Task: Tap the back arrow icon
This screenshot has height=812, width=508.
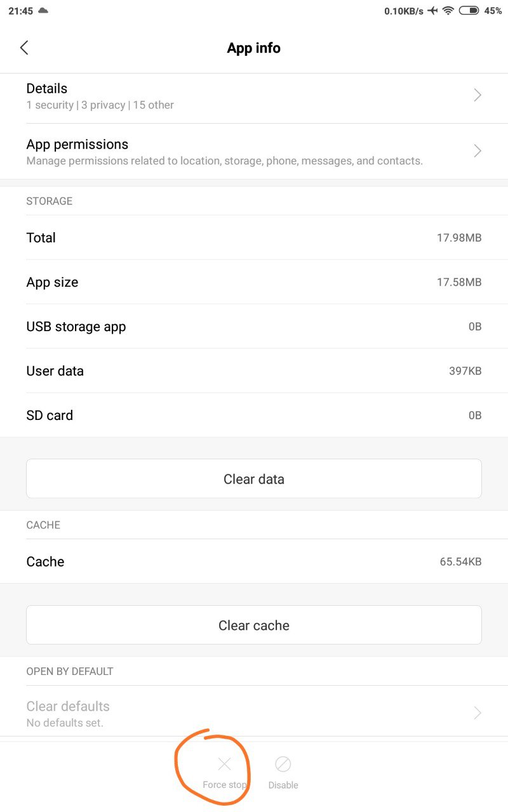Action: point(24,48)
